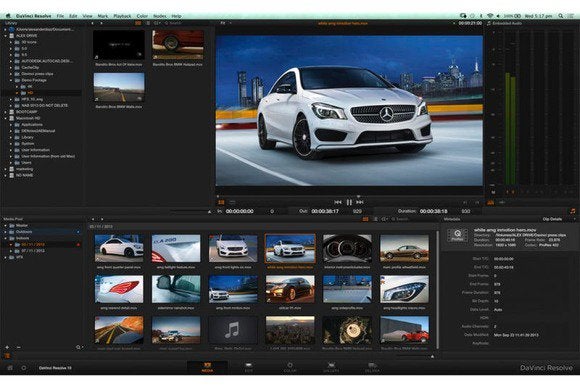The width and height of the screenshot is (580, 388).
Task: Select the red taillight detail clip
Action: coord(119,289)
